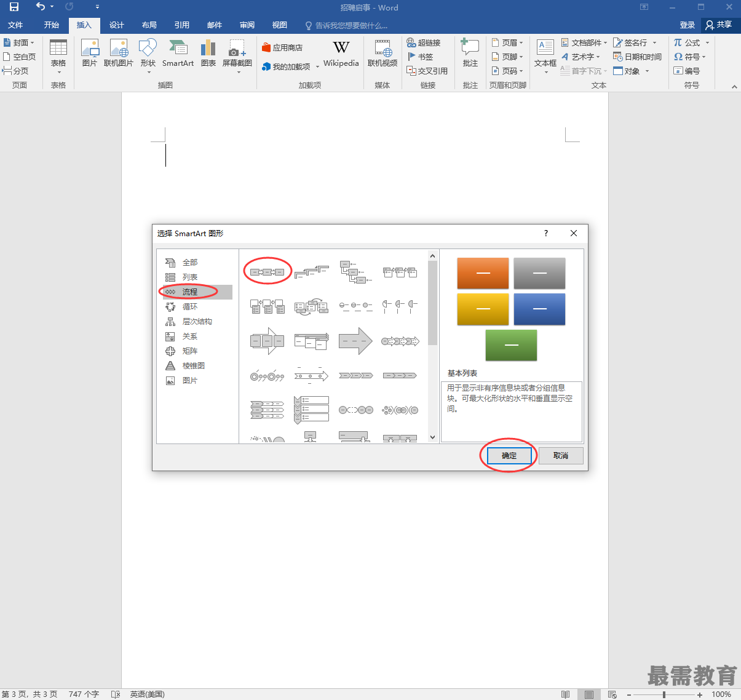Add a 书签 bookmark
The image size is (741, 700).
[421, 57]
